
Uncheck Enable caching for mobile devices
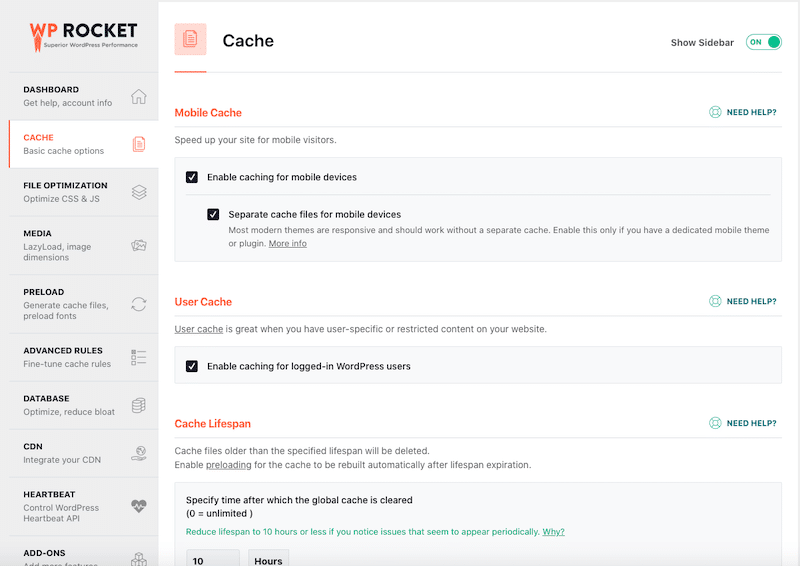coord(192,177)
